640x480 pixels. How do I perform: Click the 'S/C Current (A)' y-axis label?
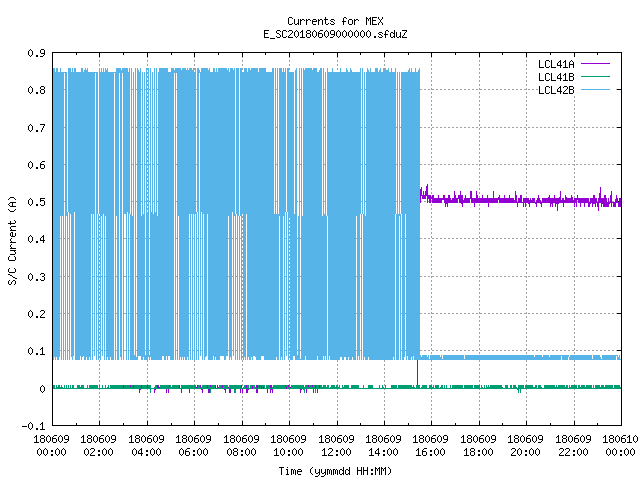coord(12,240)
